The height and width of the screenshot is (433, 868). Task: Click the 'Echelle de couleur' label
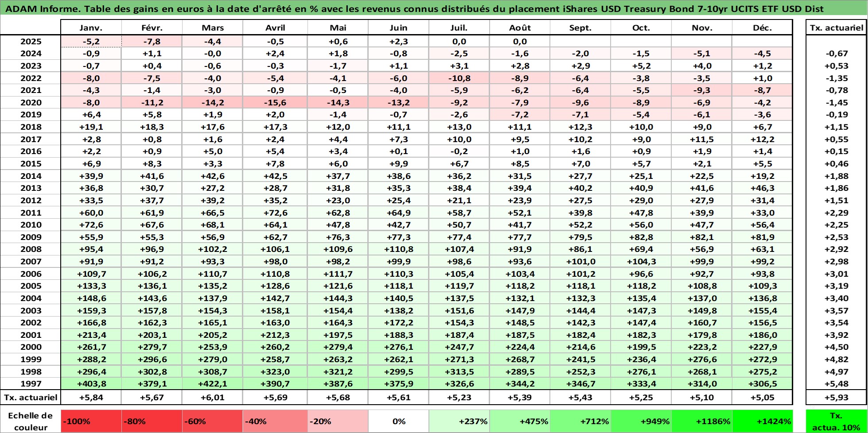31,421
